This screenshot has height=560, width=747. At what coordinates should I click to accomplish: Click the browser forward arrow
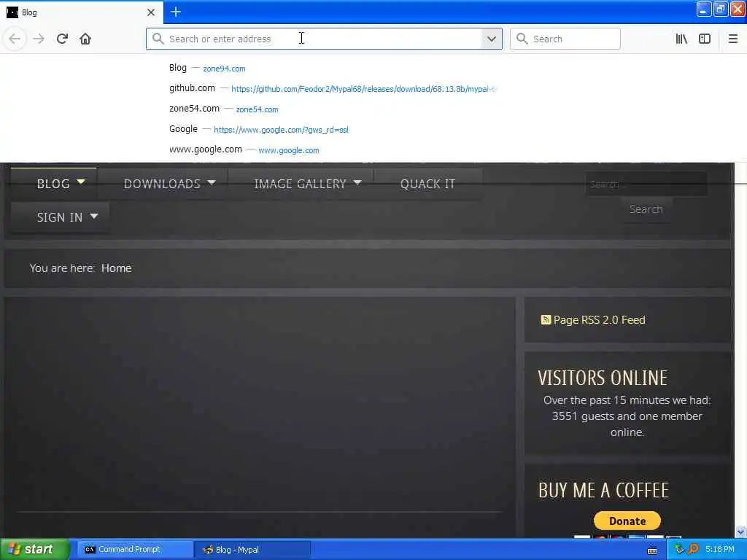point(39,39)
